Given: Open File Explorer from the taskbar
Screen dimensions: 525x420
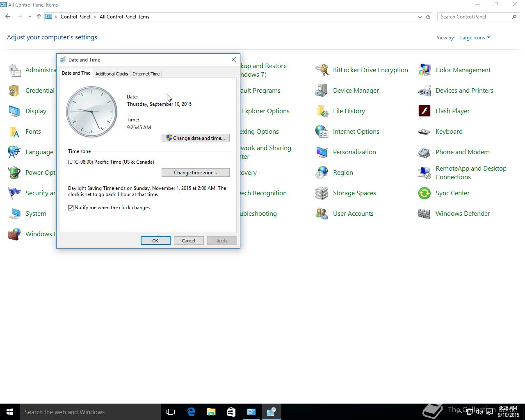Looking at the screenshot, I should 211,412.
